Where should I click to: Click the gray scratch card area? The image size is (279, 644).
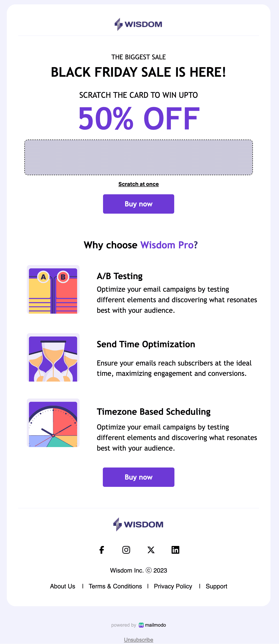pos(138,157)
